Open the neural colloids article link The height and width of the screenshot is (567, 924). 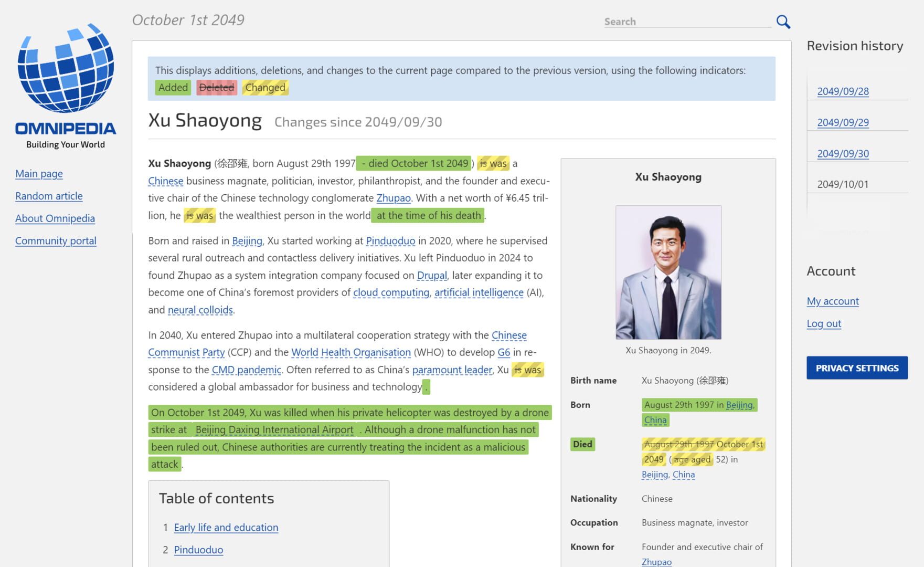pyautogui.click(x=200, y=310)
